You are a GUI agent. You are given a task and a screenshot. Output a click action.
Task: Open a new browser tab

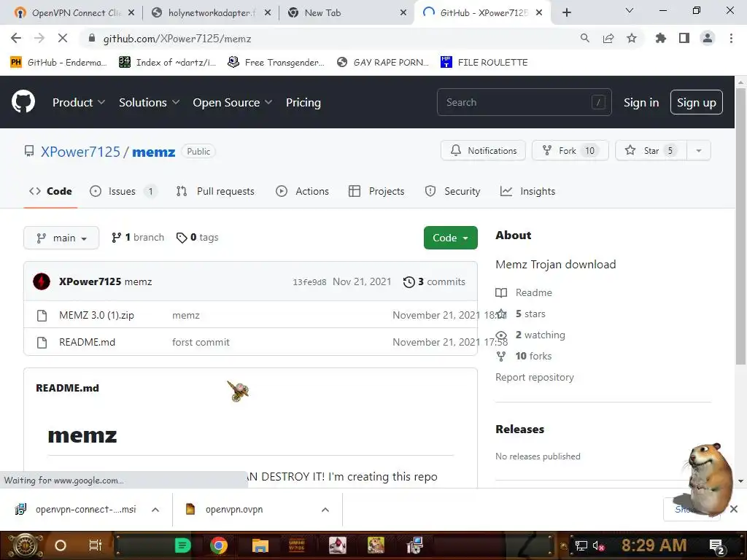point(566,12)
